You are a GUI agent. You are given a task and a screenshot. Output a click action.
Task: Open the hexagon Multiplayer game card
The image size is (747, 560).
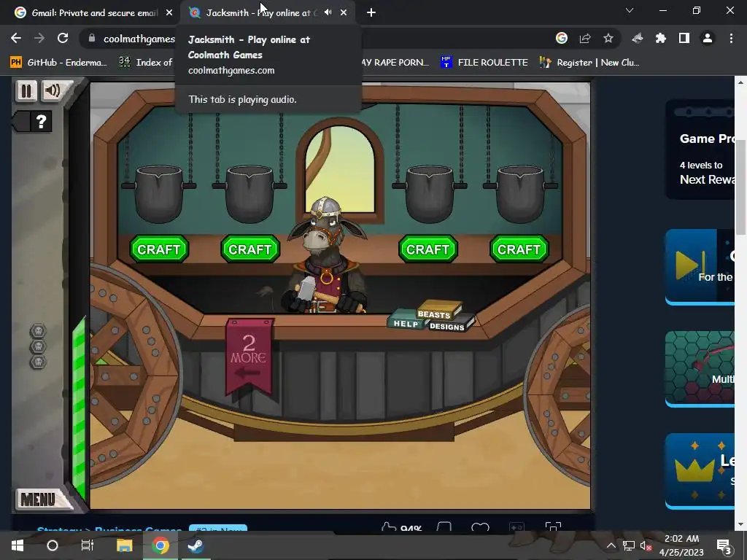[x=700, y=369]
